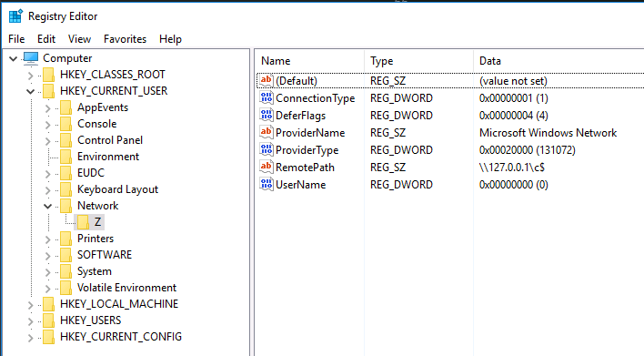Click the HKEY_CURRENT_USER folder icon
Image resolution: width=644 pixels, height=356 pixels.
[48, 91]
